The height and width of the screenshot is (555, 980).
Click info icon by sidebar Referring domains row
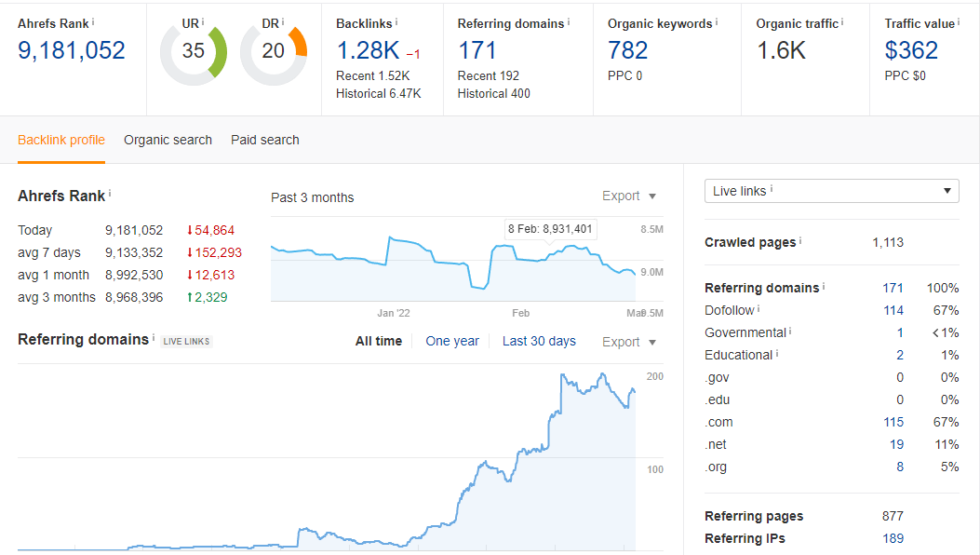coord(823,286)
